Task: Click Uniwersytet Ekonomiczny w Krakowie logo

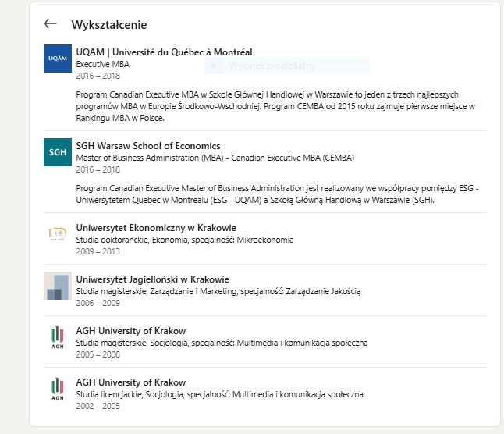Action: point(58,234)
